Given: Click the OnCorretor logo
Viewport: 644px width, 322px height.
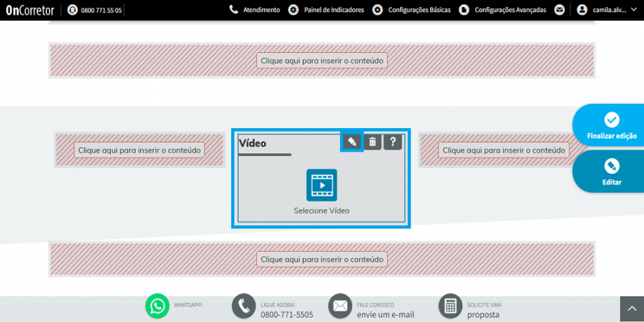Looking at the screenshot, I should pos(30,10).
